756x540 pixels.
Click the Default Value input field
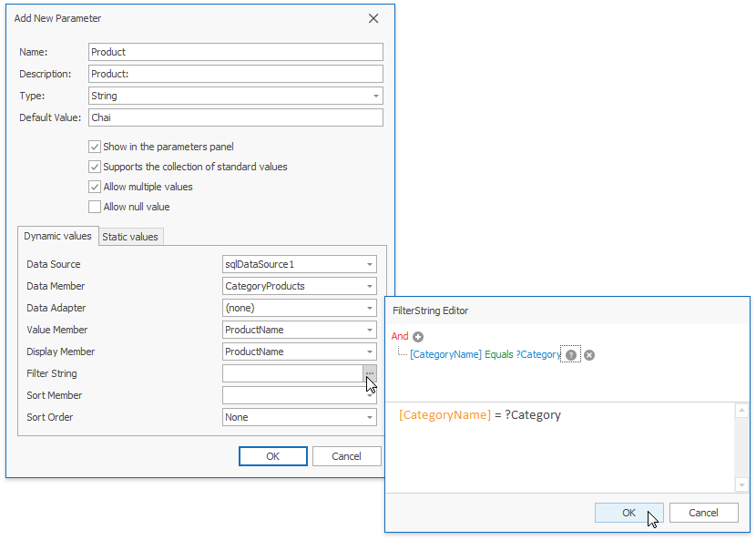point(235,117)
